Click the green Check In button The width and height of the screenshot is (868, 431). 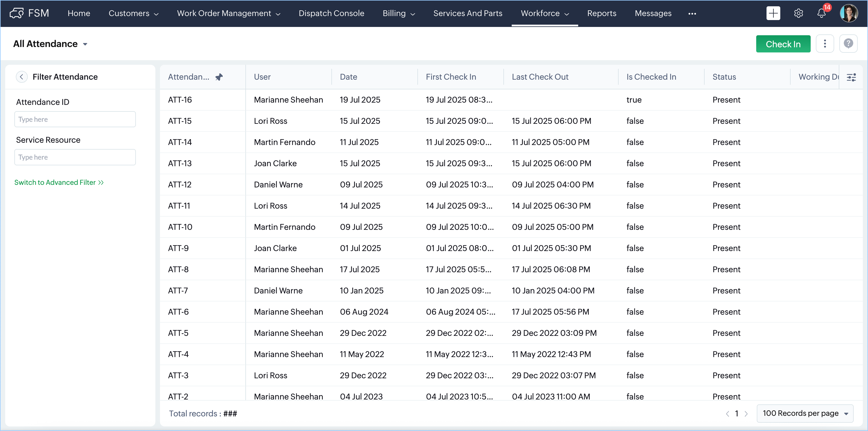(x=783, y=44)
